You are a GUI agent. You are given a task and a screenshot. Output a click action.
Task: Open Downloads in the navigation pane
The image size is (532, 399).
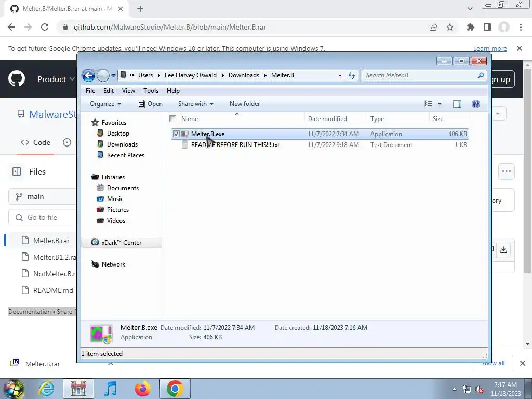pos(122,144)
